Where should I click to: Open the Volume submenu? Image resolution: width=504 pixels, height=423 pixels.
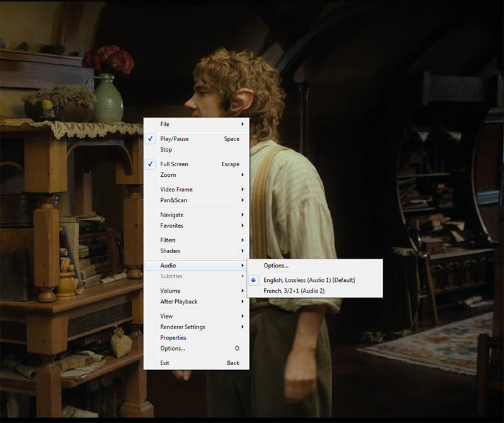tap(197, 291)
